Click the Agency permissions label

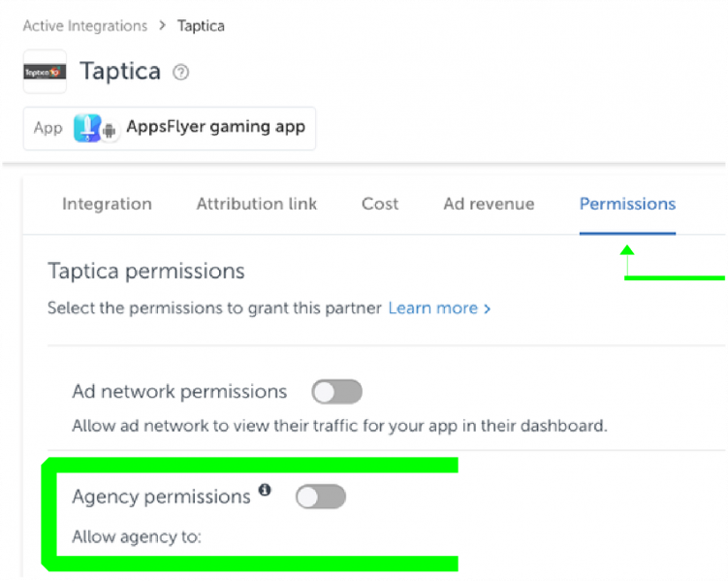pyautogui.click(x=161, y=497)
